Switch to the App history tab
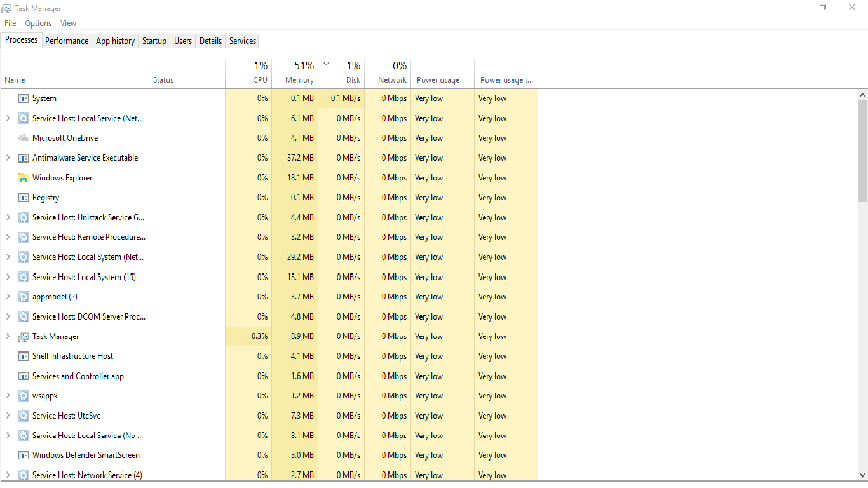868x488 pixels. coord(115,41)
